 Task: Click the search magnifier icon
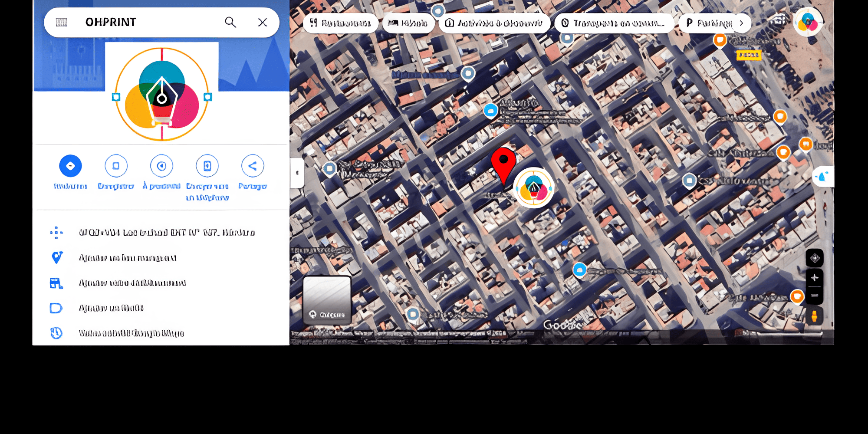click(230, 22)
